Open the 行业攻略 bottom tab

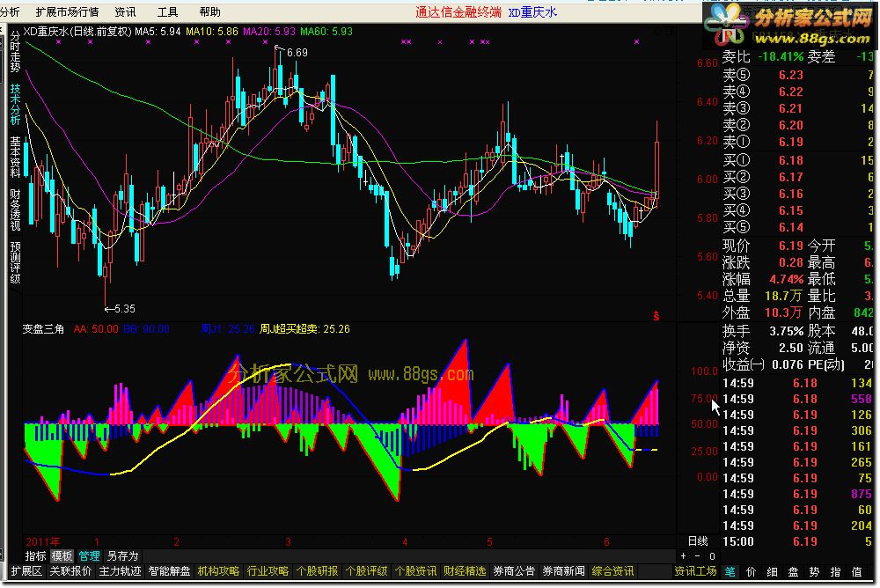coord(268,571)
